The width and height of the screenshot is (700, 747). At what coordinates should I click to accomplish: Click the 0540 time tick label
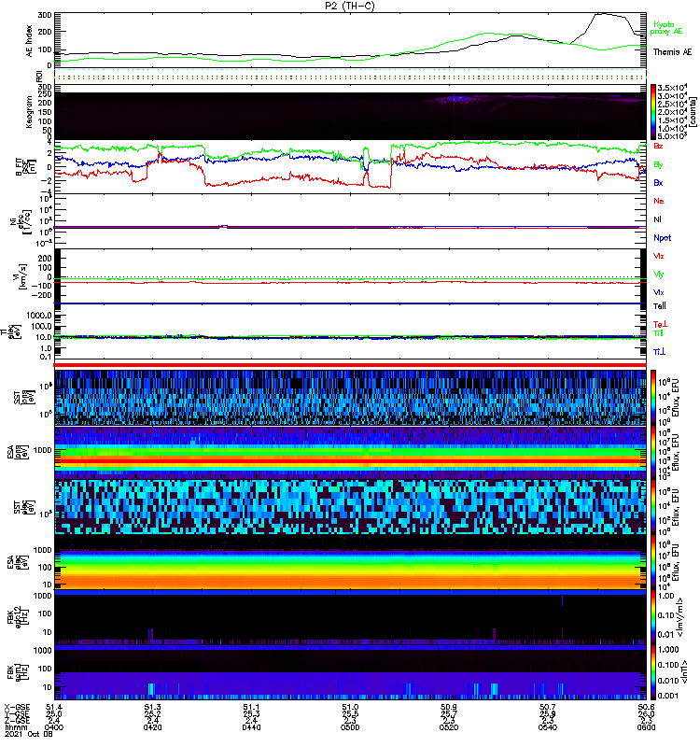point(547,727)
